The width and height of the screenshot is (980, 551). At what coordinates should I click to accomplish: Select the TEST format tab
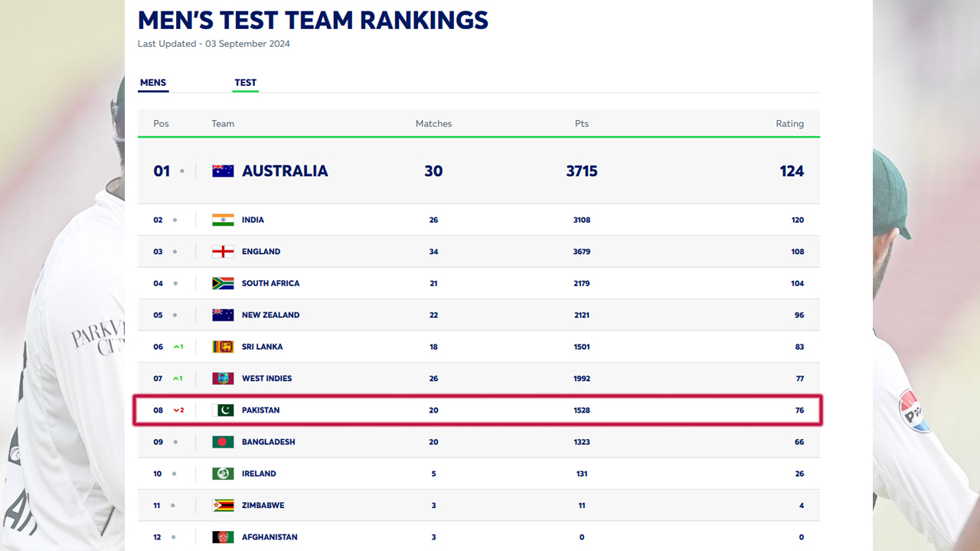coord(246,83)
